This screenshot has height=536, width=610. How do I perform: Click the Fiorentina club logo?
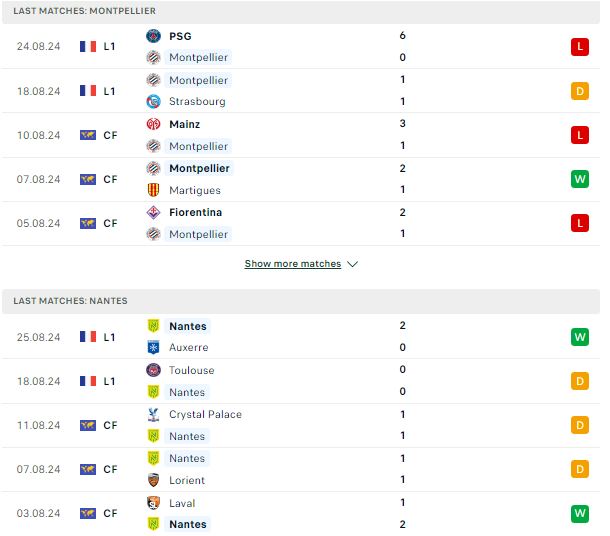coord(153,212)
